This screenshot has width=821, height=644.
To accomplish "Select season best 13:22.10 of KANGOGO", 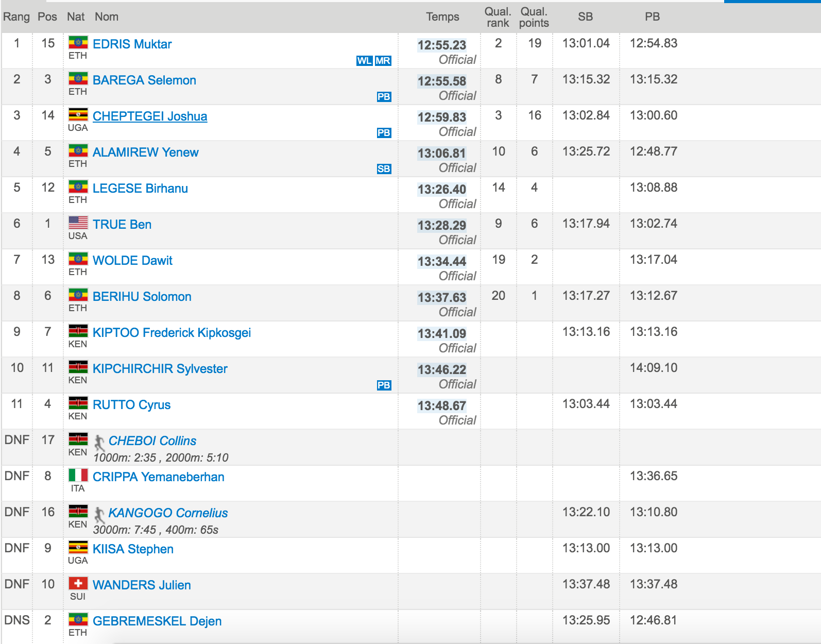I will (x=586, y=512).
